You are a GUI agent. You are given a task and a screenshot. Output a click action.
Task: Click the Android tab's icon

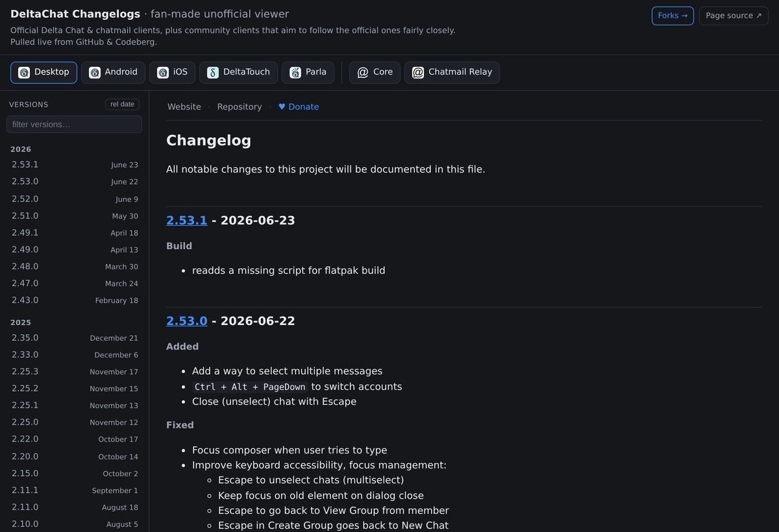tap(95, 73)
